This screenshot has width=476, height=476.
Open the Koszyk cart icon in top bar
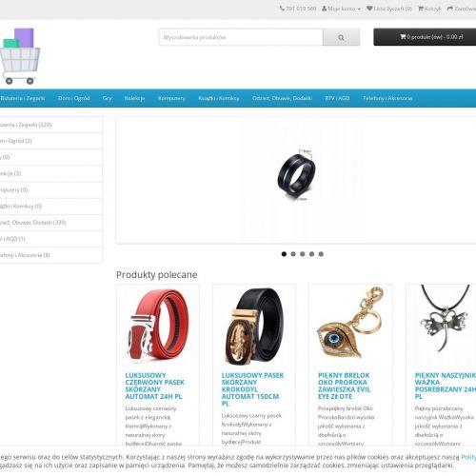(421, 9)
